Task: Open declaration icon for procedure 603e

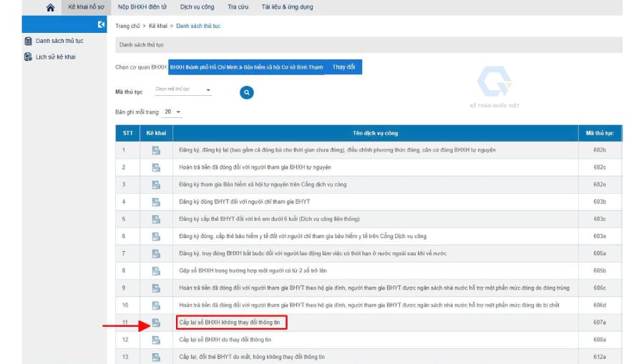Action: [x=156, y=237]
